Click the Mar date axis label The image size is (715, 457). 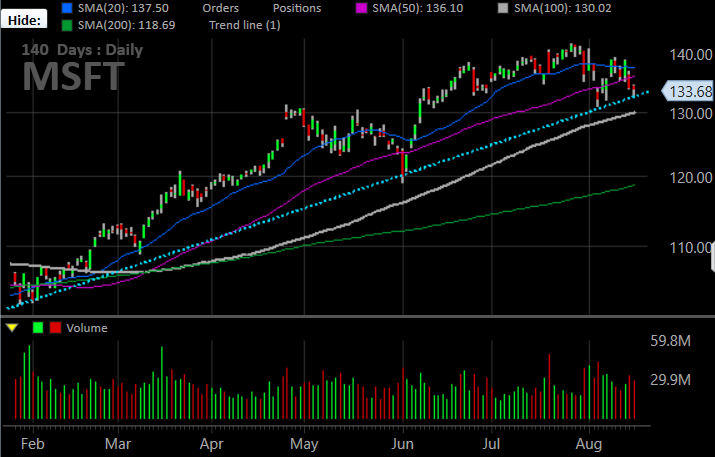(x=118, y=444)
